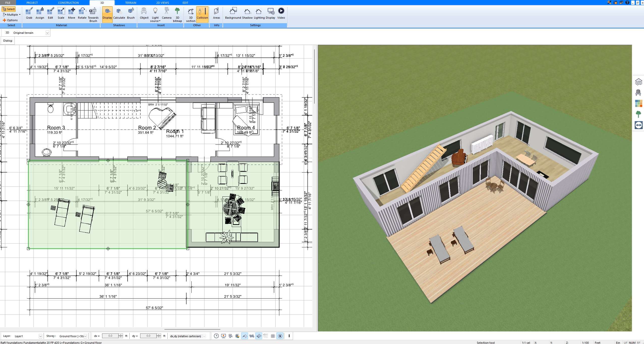
Task: Expand the Multiple selection dropdown
Action: (x=12, y=15)
